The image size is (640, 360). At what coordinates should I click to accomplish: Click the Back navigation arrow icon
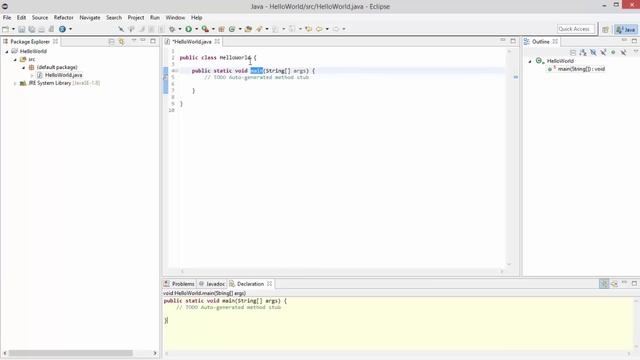[x=319, y=29]
